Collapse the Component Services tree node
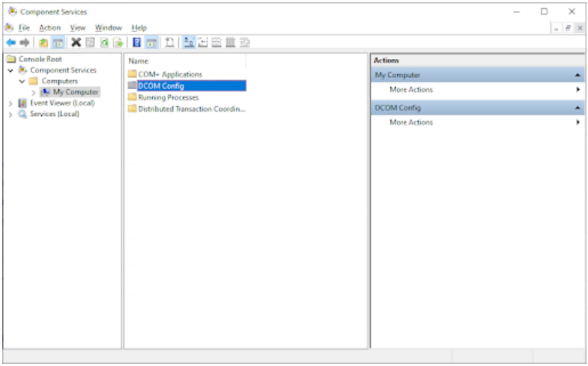This screenshot has width=588, height=366. click(10, 70)
